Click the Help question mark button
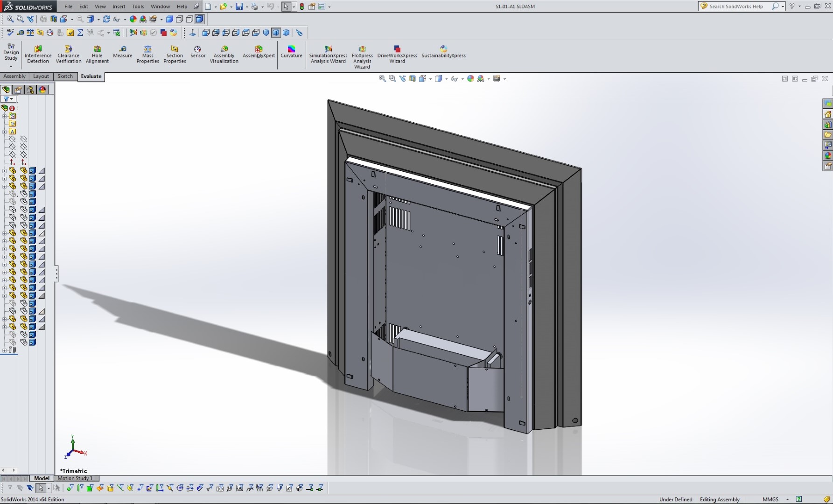 (792, 6)
